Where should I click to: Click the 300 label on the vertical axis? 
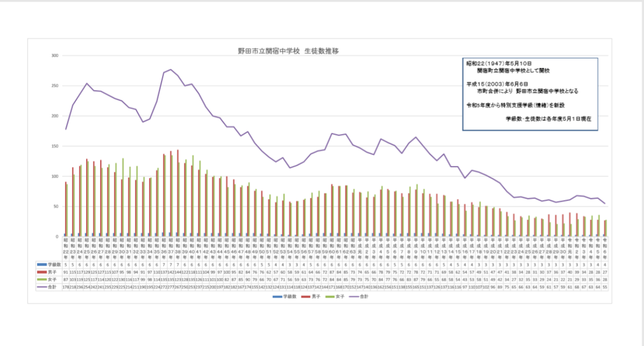pyautogui.click(x=55, y=56)
